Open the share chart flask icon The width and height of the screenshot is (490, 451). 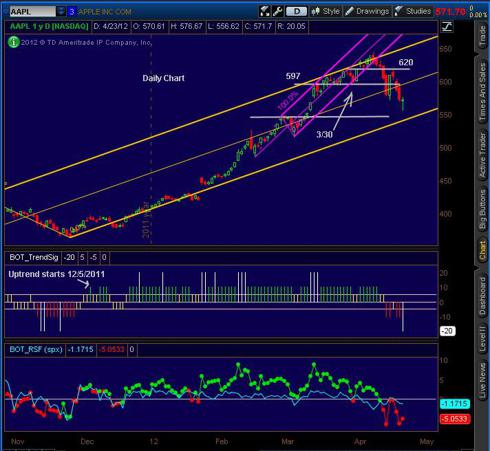[264, 11]
